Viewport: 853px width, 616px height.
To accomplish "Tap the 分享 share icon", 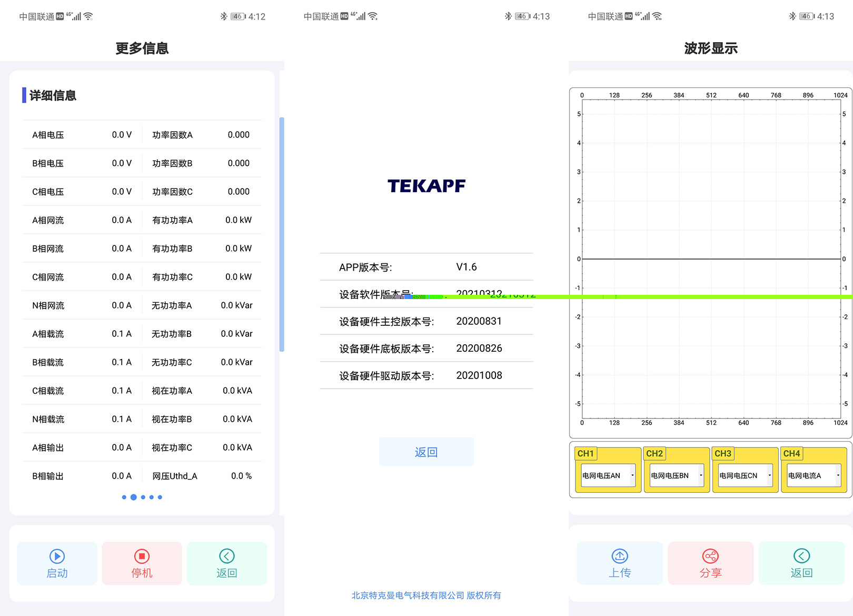I will [x=710, y=556].
